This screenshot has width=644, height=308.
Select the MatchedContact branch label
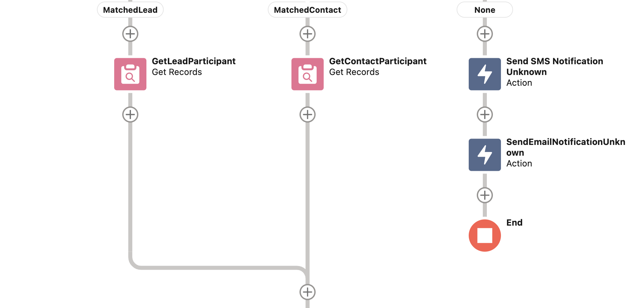click(x=307, y=10)
